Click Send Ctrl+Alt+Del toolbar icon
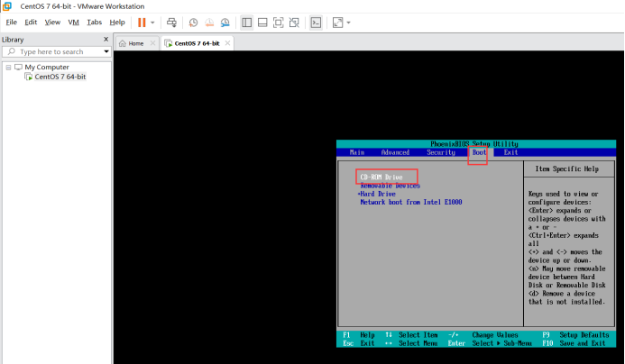 [x=171, y=22]
